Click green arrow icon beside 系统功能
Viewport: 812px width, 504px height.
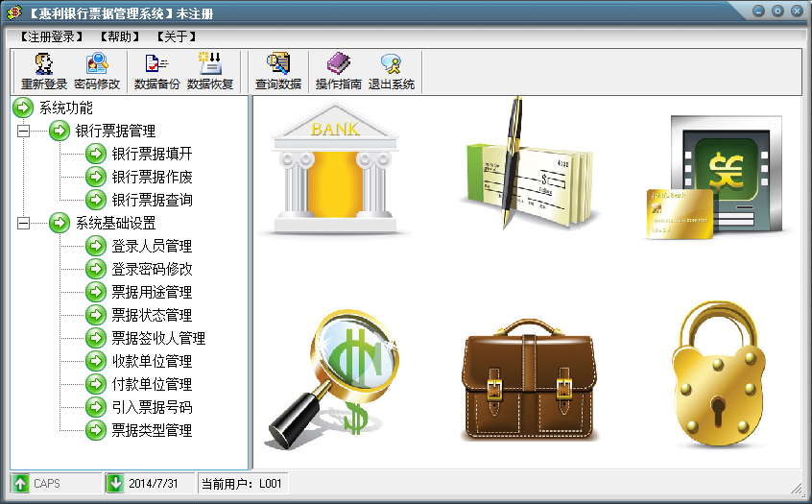click(x=23, y=108)
